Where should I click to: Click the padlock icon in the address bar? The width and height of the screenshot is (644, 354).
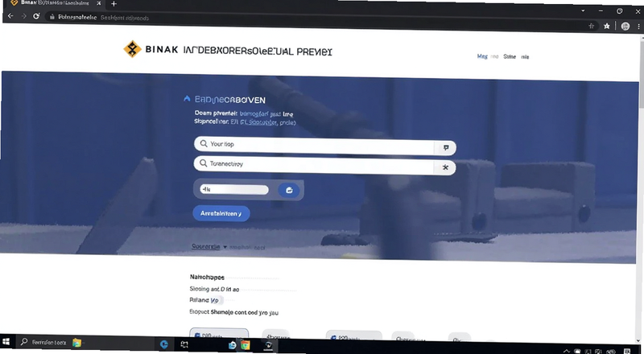coord(52,17)
